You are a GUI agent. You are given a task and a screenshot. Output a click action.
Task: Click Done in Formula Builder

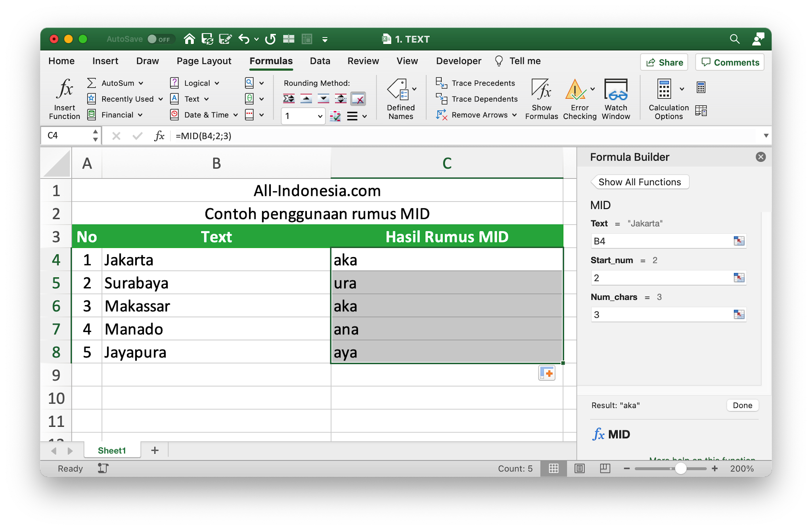(x=742, y=405)
